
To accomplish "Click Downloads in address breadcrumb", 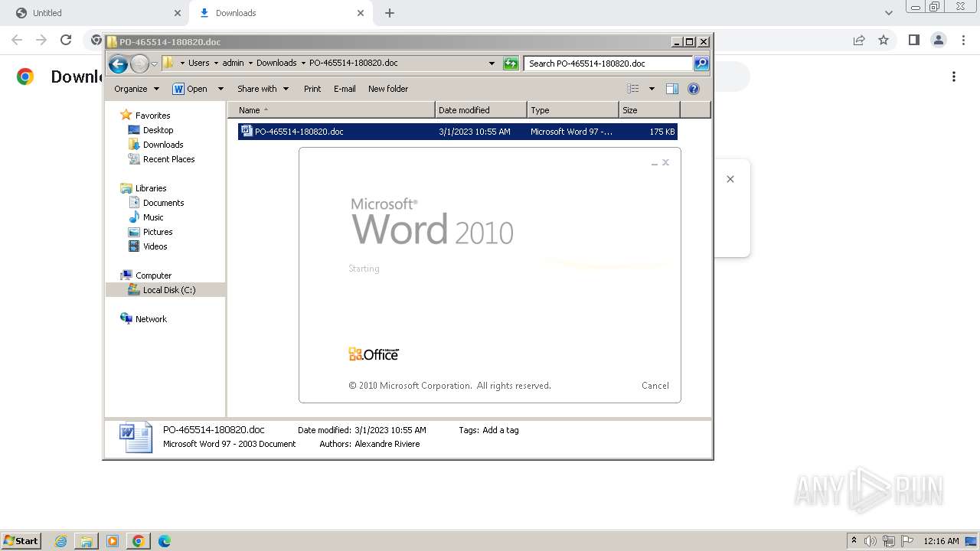I will (276, 64).
